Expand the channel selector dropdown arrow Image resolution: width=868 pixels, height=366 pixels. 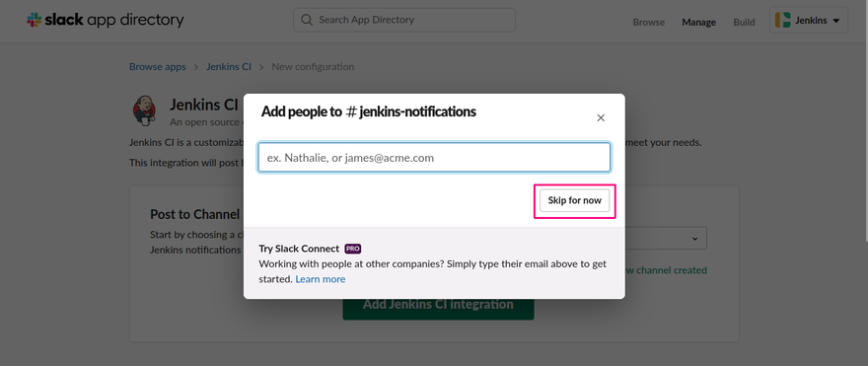pos(694,238)
